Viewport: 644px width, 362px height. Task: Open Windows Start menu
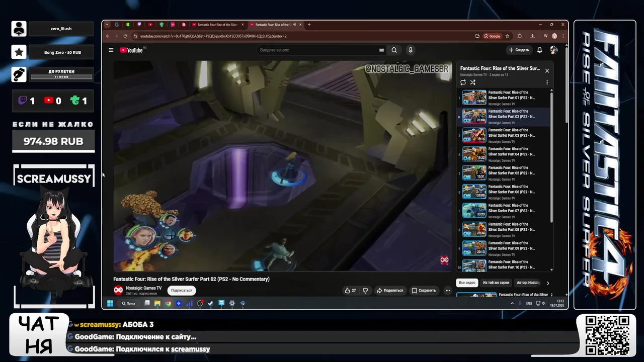click(x=110, y=303)
